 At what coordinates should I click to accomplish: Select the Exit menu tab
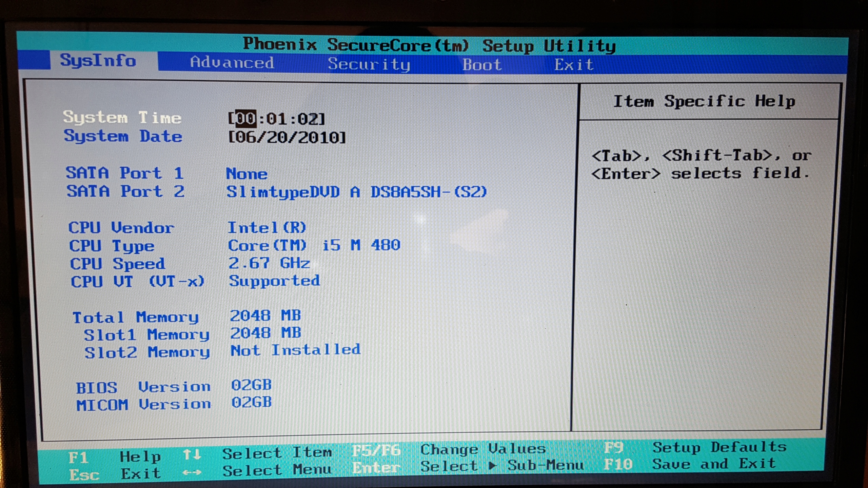(x=574, y=65)
